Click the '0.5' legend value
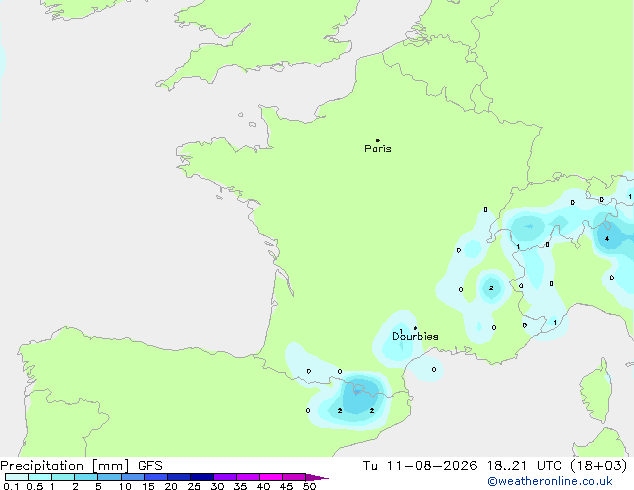The width and height of the screenshot is (634, 490). (35, 486)
